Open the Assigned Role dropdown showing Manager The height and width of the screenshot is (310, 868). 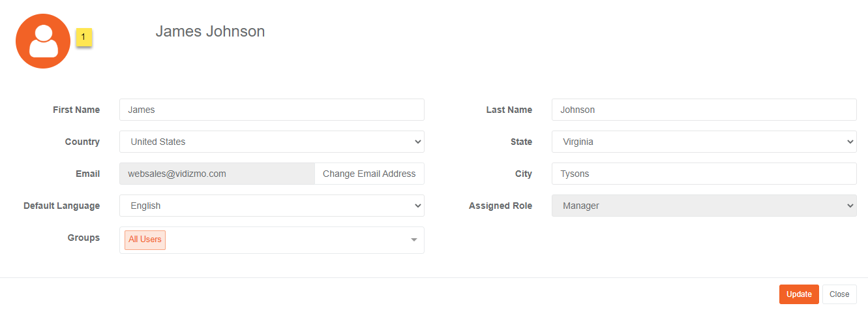704,206
